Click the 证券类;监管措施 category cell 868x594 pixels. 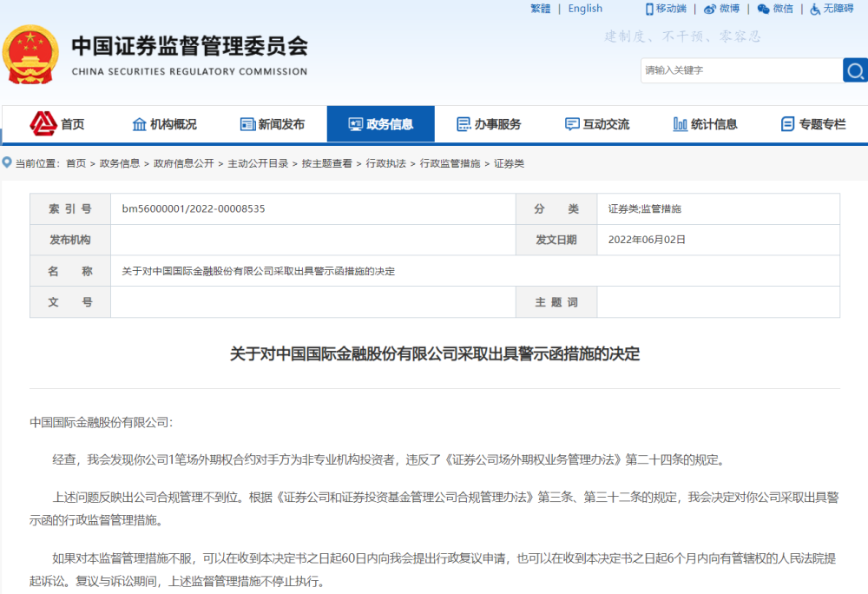coord(718,208)
